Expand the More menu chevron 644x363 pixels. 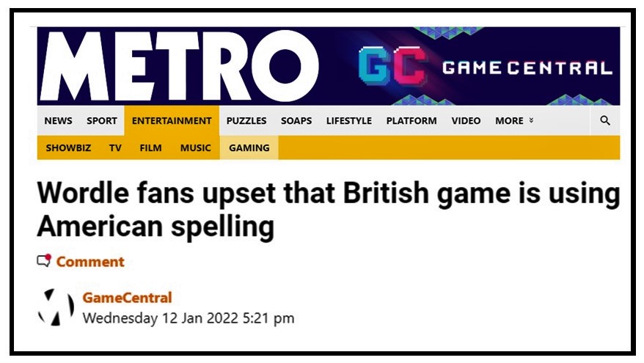531,121
